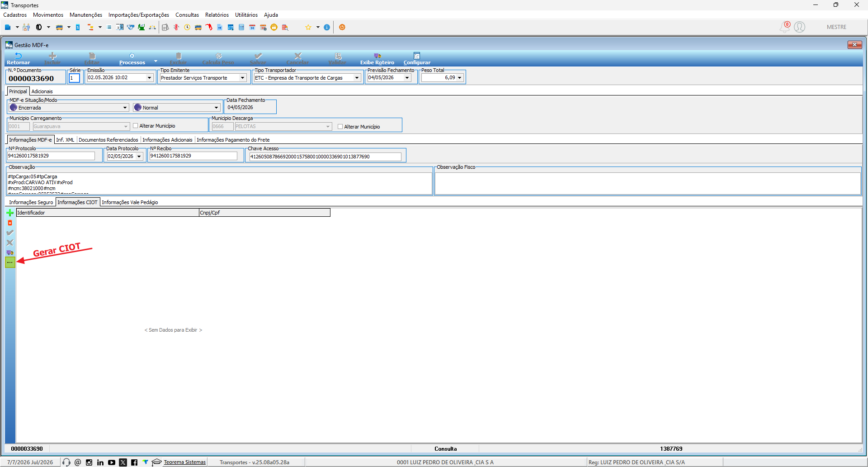Switch to the Informações Seguro tab
Screen dimensions: 868x467
tap(31, 202)
